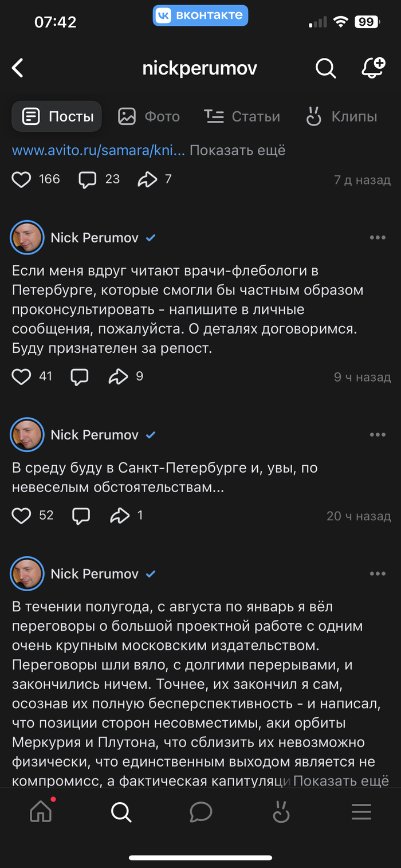Tap the home indicator bar at bottom
Viewport: 401px width, 868px height.
(x=200, y=858)
